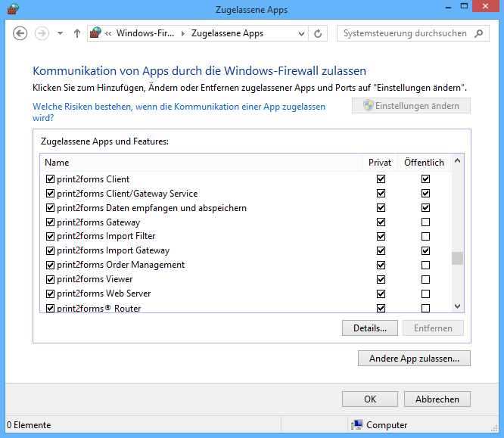
Task: Open the Details... button
Action: (x=370, y=328)
